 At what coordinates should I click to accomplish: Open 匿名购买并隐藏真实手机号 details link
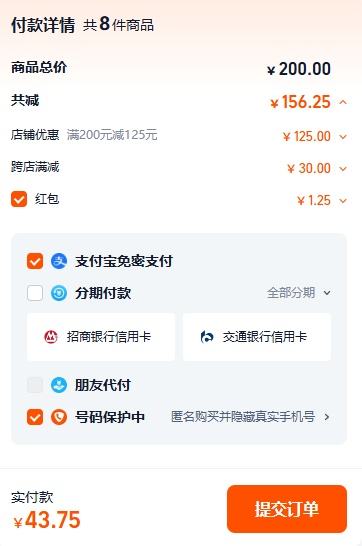250,416
